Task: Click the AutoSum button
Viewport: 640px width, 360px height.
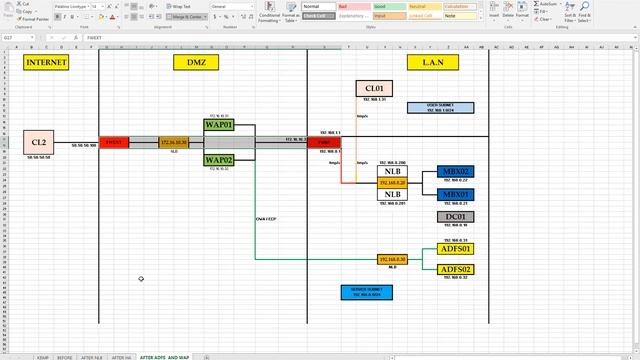Action: coord(545,4)
